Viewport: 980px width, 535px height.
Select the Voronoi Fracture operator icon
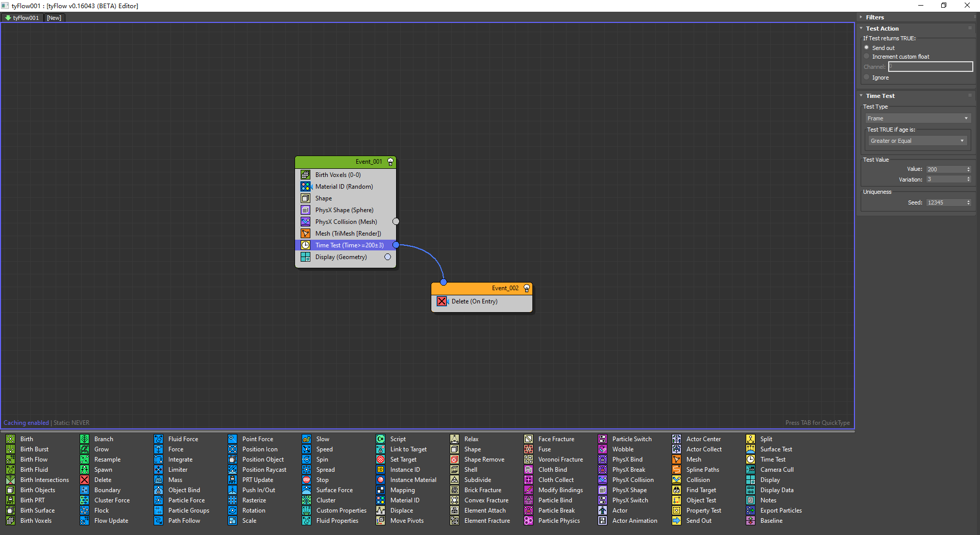pyautogui.click(x=529, y=460)
